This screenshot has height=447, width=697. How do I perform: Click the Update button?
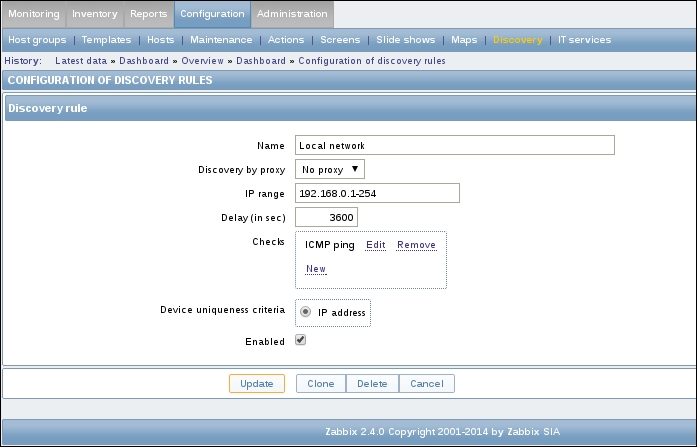click(257, 383)
